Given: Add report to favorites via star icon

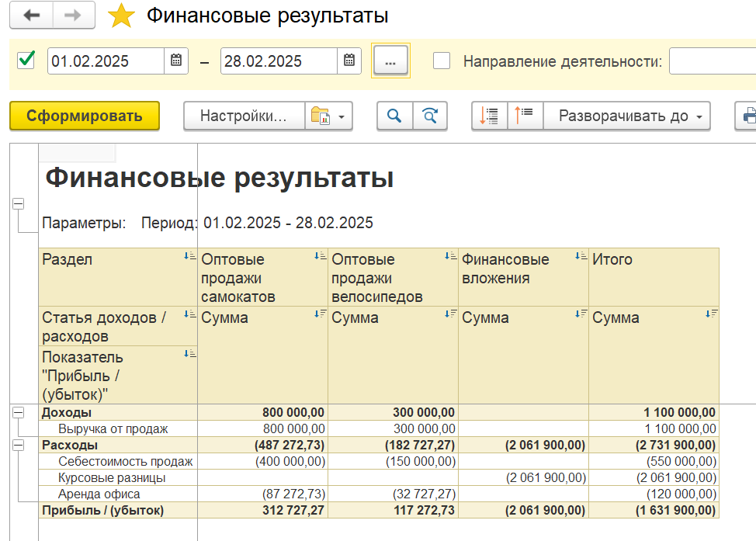Looking at the screenshot, I should tap(121, 16).
